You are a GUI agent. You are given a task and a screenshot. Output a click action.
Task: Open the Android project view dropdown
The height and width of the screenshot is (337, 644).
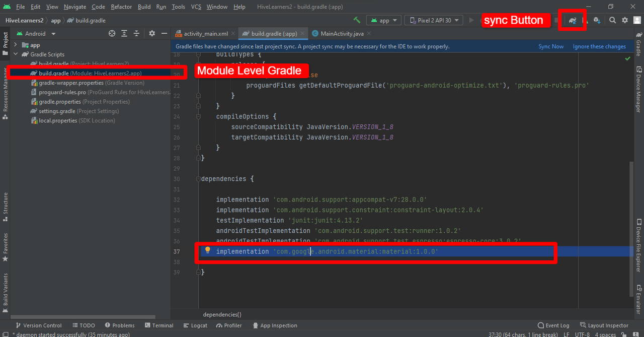[x=36, y=34]
